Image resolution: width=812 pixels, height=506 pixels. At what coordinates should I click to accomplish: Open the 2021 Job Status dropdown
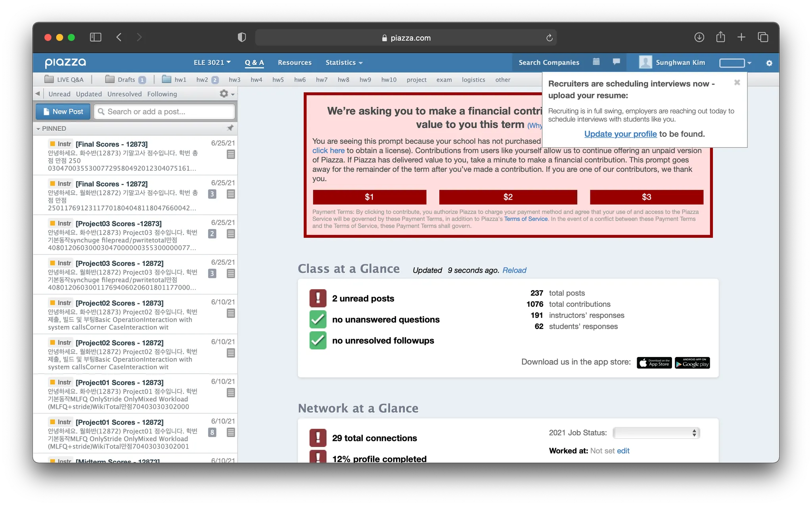656,433
